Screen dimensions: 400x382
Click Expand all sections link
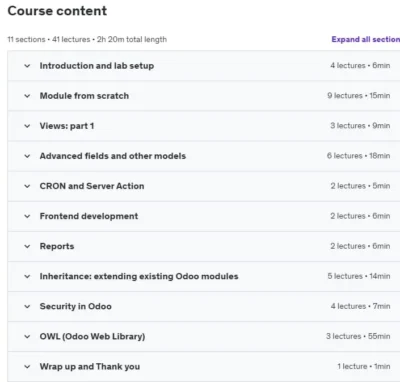click(366, 39)
